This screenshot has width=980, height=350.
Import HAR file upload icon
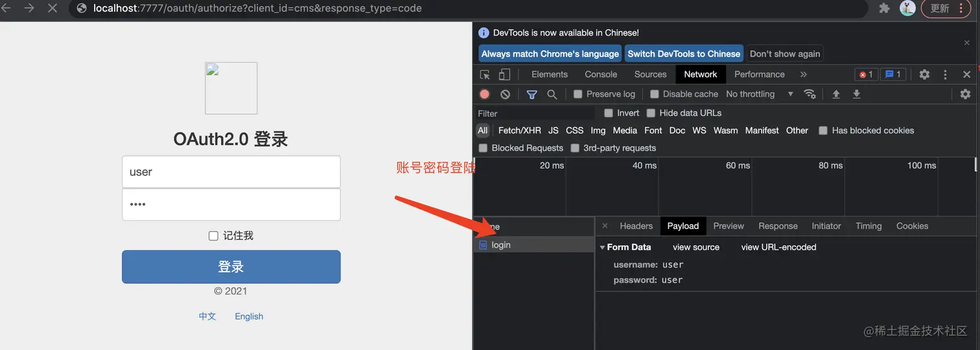(x=836, y=94)
